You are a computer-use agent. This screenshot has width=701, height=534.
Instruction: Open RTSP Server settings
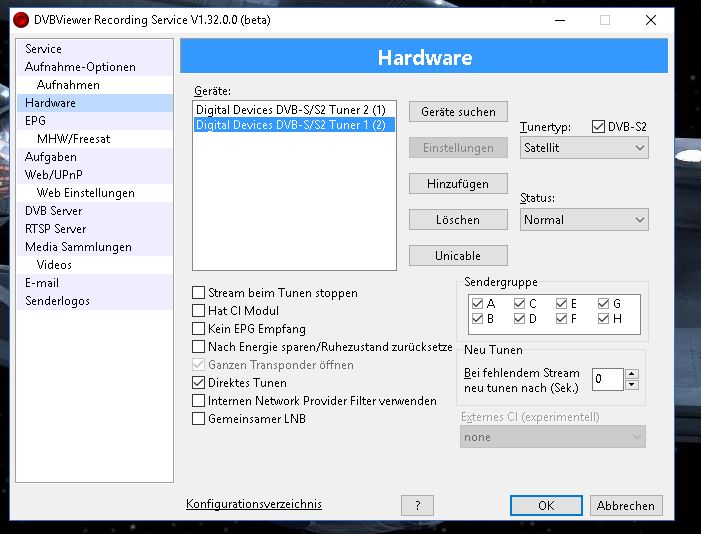(x=95, y=229)
